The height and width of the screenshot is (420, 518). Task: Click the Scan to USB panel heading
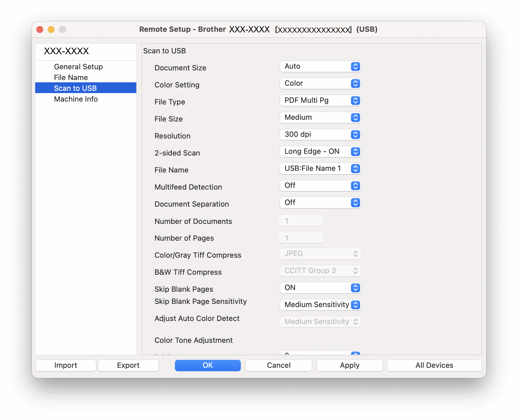pyautogui.click(x=164, y=51)
